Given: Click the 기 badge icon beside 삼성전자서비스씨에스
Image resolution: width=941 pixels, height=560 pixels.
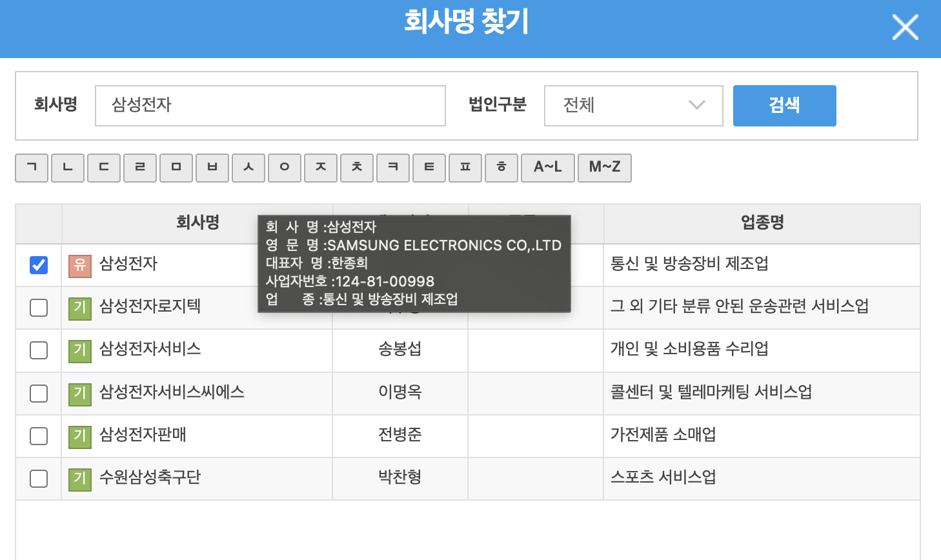Looking at the screenshot, I should (80, 394).
